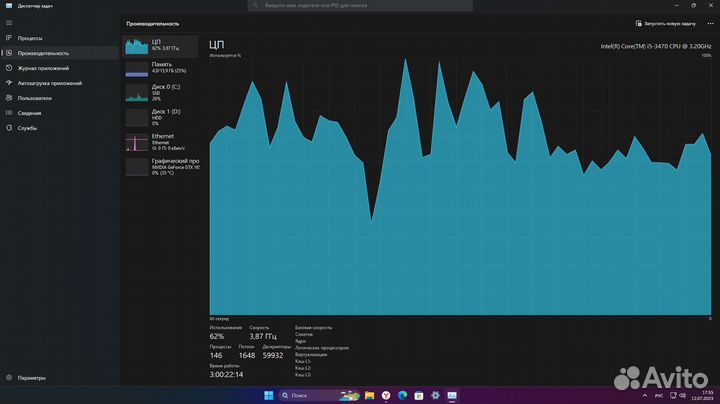Viewport: 720px width, 404px height.
Task: Select the ЦП performance entry
Action: [161, 46]
